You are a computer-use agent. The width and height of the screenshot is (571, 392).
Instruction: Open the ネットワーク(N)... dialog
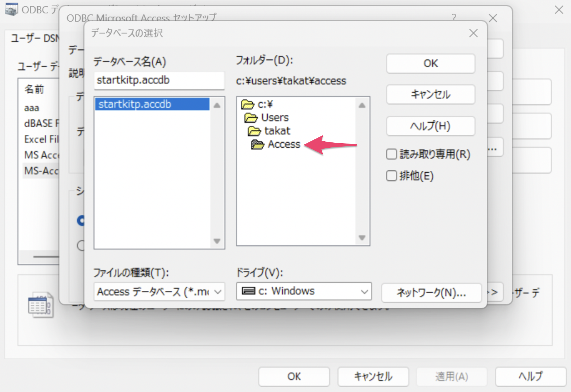[x=431, y=292]
